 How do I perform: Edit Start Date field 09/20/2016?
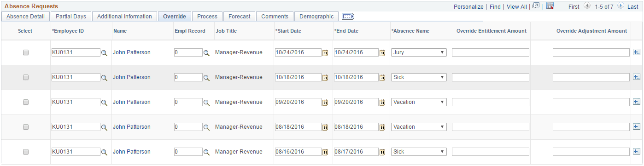[298, 102]
